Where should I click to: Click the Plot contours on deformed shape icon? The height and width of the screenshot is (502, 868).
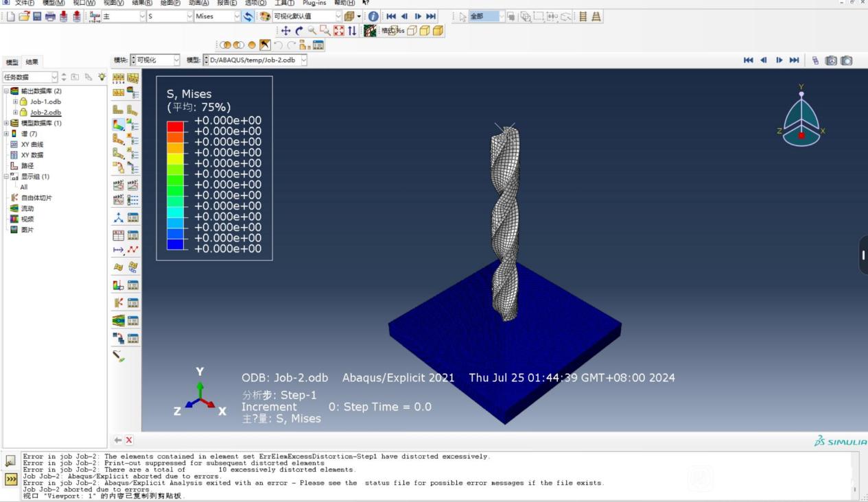coord(118,125)
